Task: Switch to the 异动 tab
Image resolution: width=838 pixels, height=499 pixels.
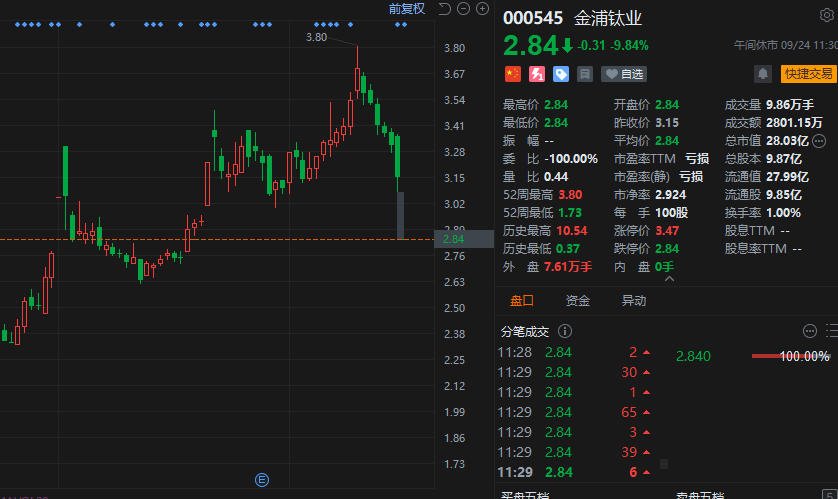Action: (x=634, y=301)
